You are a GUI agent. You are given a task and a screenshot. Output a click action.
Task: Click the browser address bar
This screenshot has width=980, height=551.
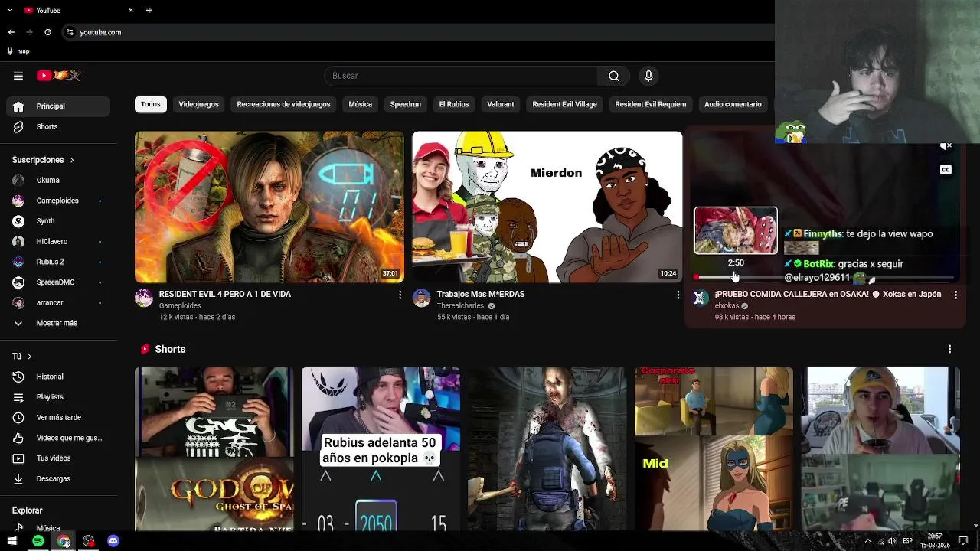417,32
